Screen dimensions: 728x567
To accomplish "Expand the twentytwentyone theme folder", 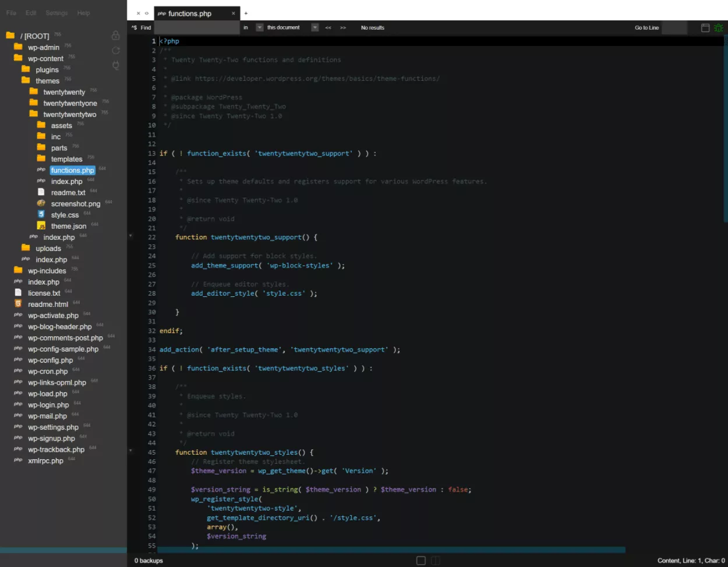I will click(x=70, y=103).
